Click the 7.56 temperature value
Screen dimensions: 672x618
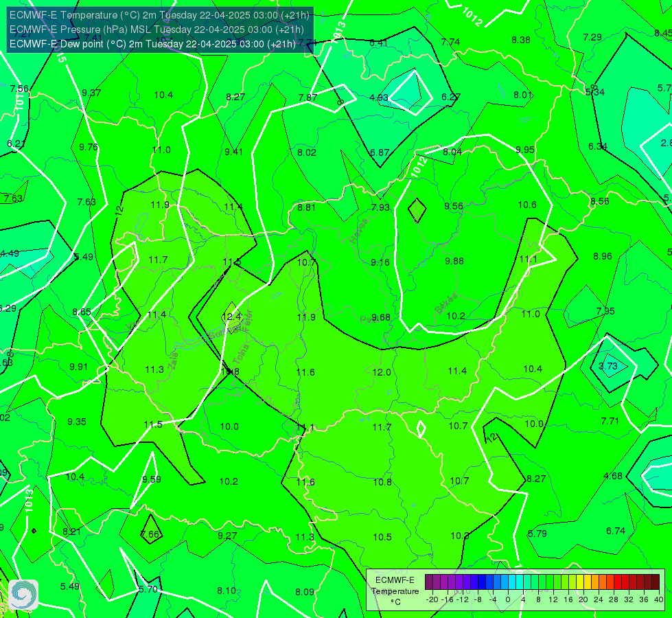[19, 89]
